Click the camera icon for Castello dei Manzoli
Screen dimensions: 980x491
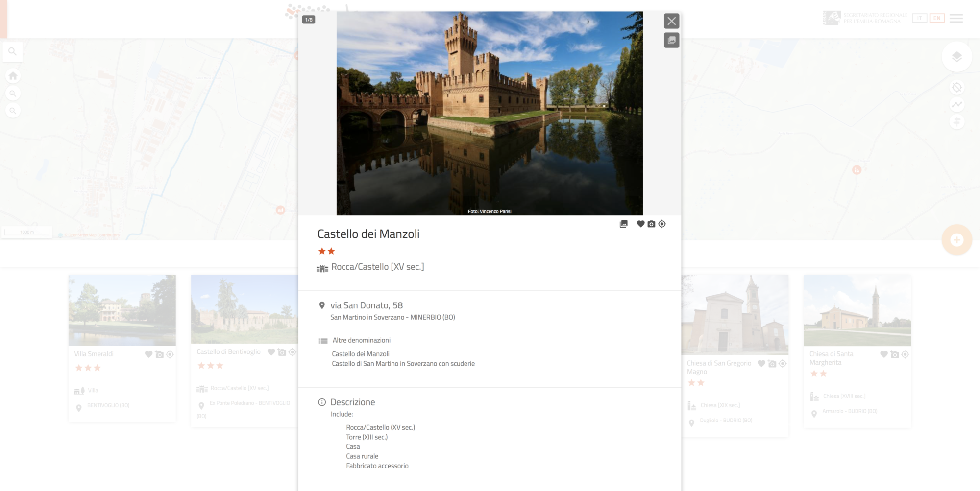[651, 224]
